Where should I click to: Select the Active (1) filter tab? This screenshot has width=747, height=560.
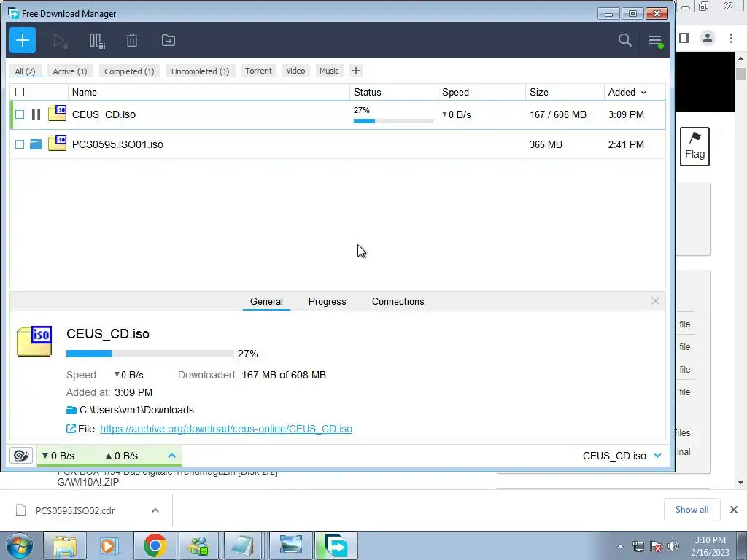70,71
